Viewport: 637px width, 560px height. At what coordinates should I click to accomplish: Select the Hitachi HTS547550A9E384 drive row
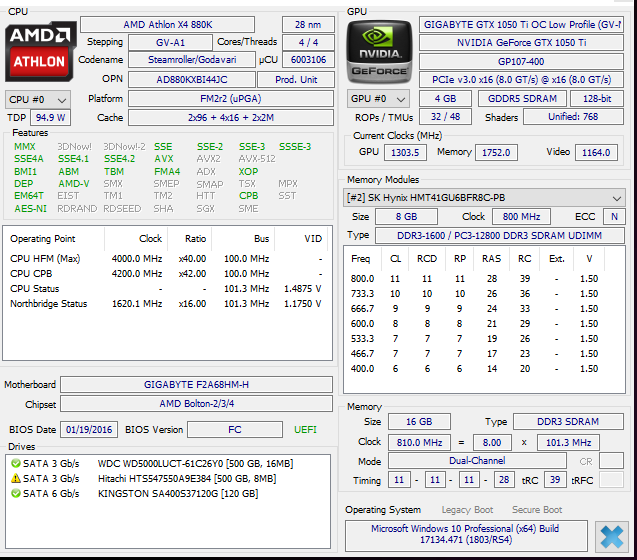pyautogui.click(x=168, y=478)
